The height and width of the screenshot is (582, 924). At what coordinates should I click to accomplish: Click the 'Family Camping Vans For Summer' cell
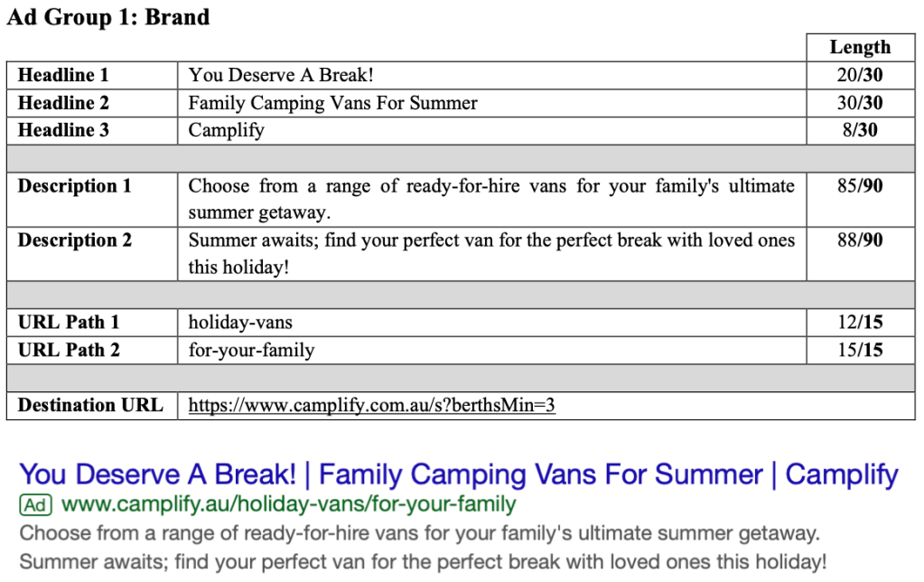(x=332, y=103)
